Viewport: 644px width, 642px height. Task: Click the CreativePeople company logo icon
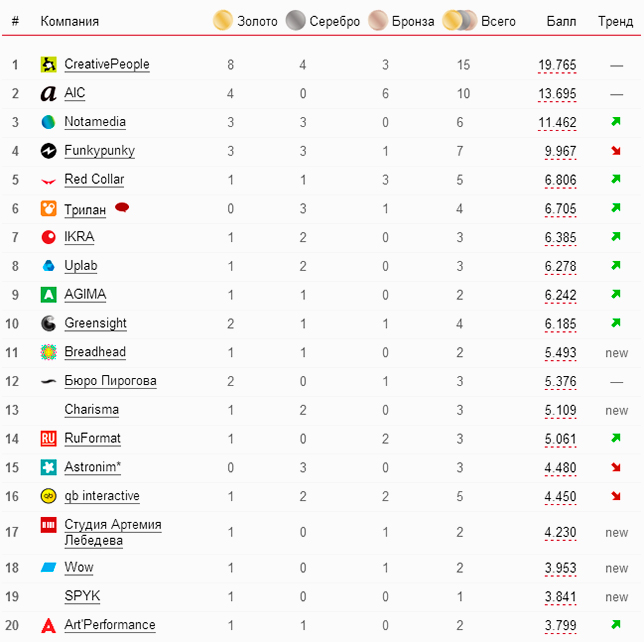tap(48, 64)
